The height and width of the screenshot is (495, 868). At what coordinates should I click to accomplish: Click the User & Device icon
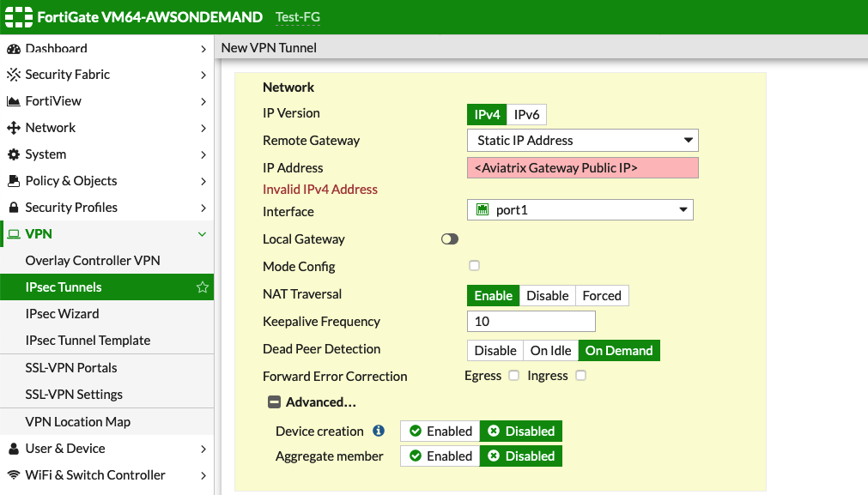[x=13, y=449]
